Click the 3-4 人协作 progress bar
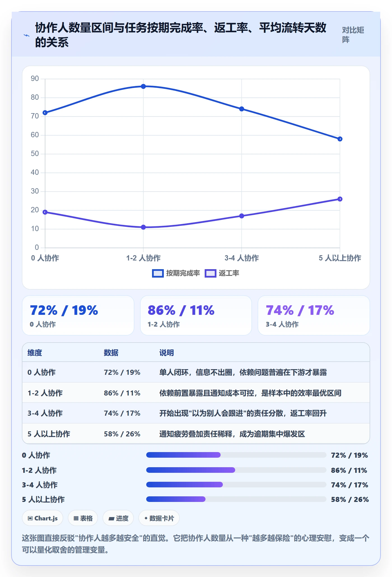 (x=236, y=485)
